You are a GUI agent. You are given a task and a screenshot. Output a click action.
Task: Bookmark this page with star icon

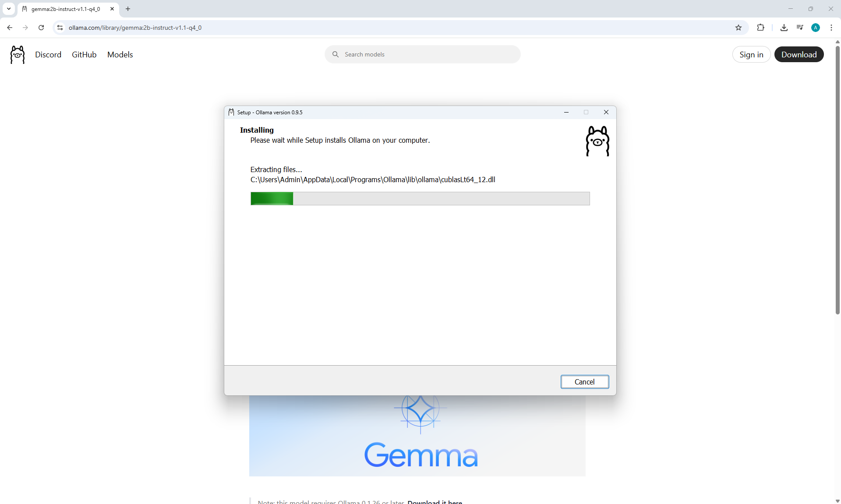[739, 28]
